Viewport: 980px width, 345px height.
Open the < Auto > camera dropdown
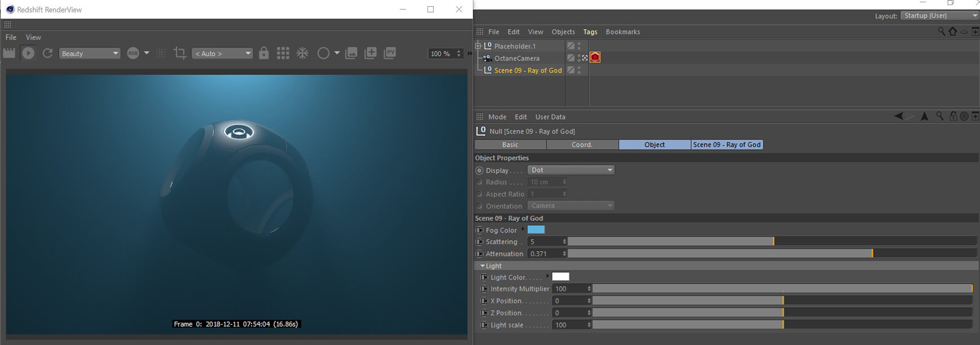[x=222, y=54]
